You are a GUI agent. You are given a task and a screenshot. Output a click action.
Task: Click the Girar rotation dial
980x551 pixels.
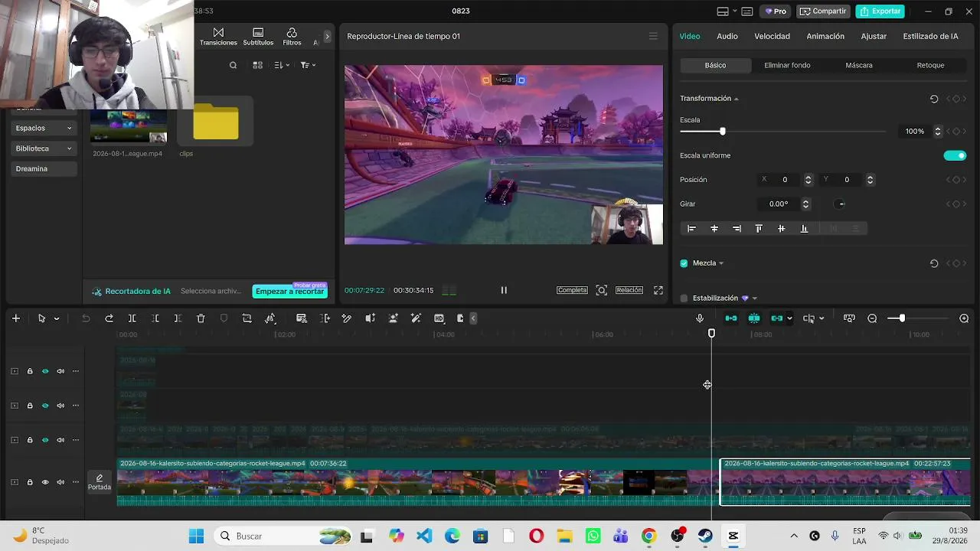(x=840, y=204)
